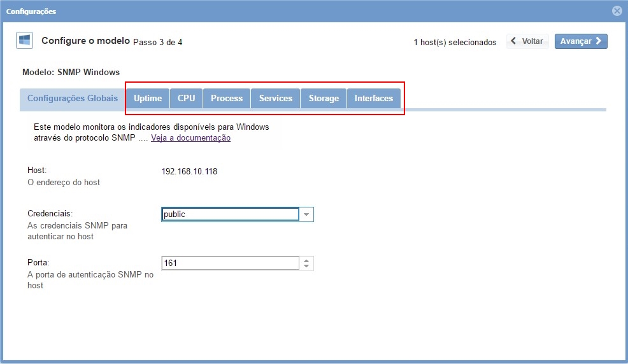This screenshot has width=628, height=364.
Task: Open the CPU tab
Action: (186, 99)
